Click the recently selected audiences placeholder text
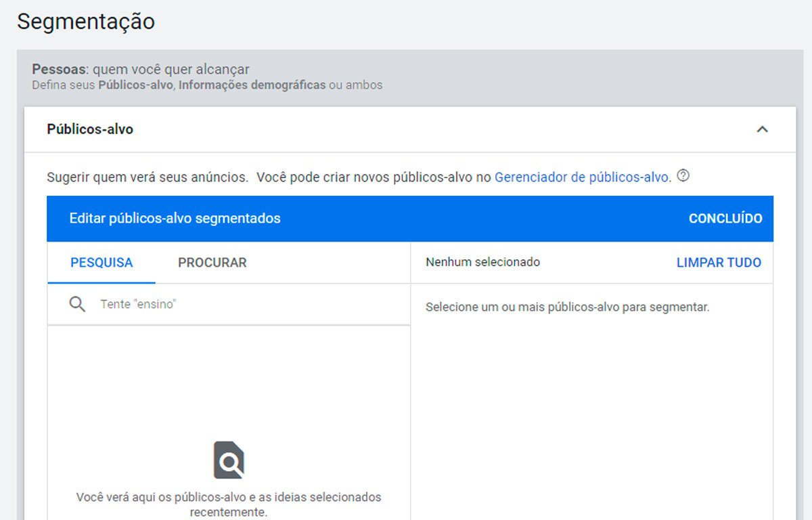Image resolution: width=812 pixels, height=520 pixels. point(229,504)
